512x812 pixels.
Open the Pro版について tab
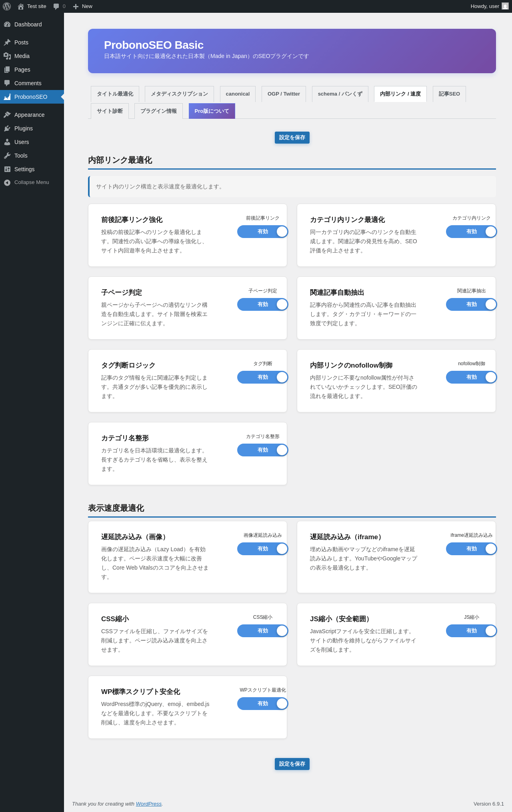coord(212,111)
